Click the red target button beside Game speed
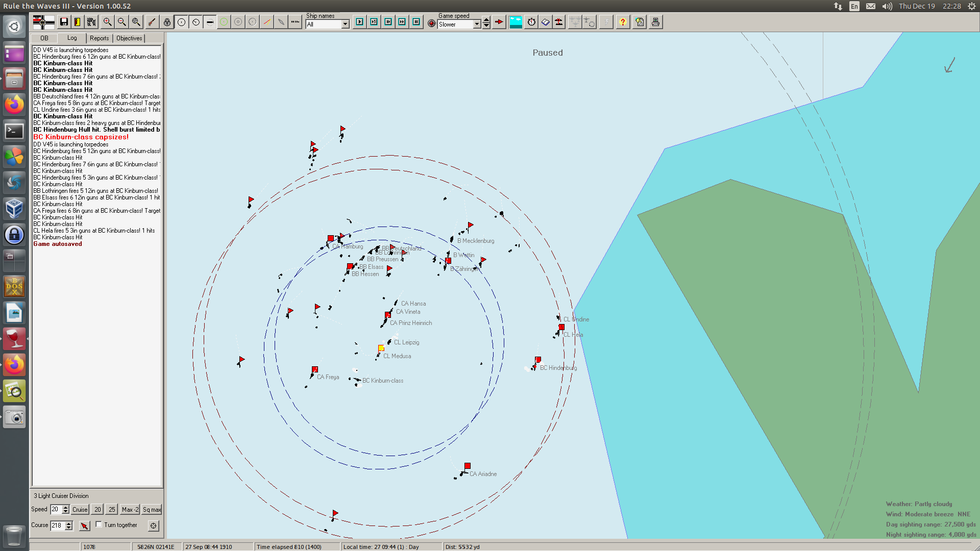This screenshot has width=980, height=551. (x=432, y=23)
